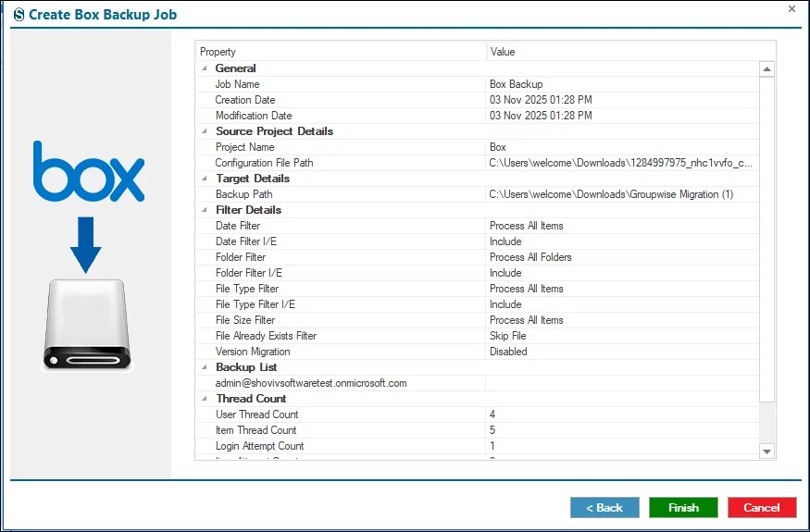Select the File Size Filter row
The width and height of the screenshot is (810, 532).
[x=478, y=320]
